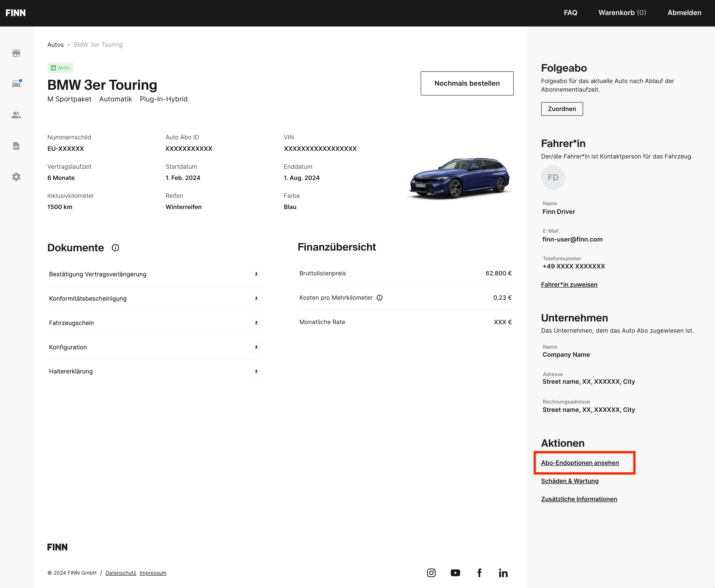Click the blue BMW car image
Viewport: 715px width, 588px height.
460,178
